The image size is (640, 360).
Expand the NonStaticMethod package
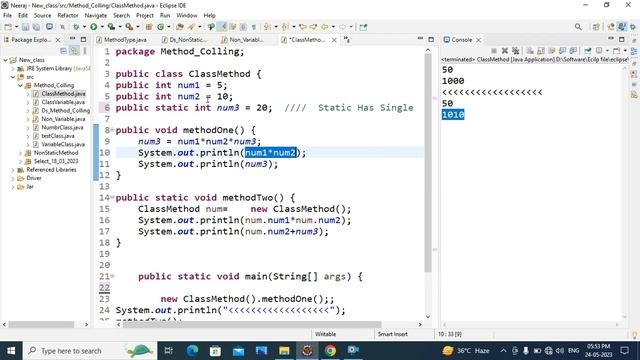tap(20, 153)
